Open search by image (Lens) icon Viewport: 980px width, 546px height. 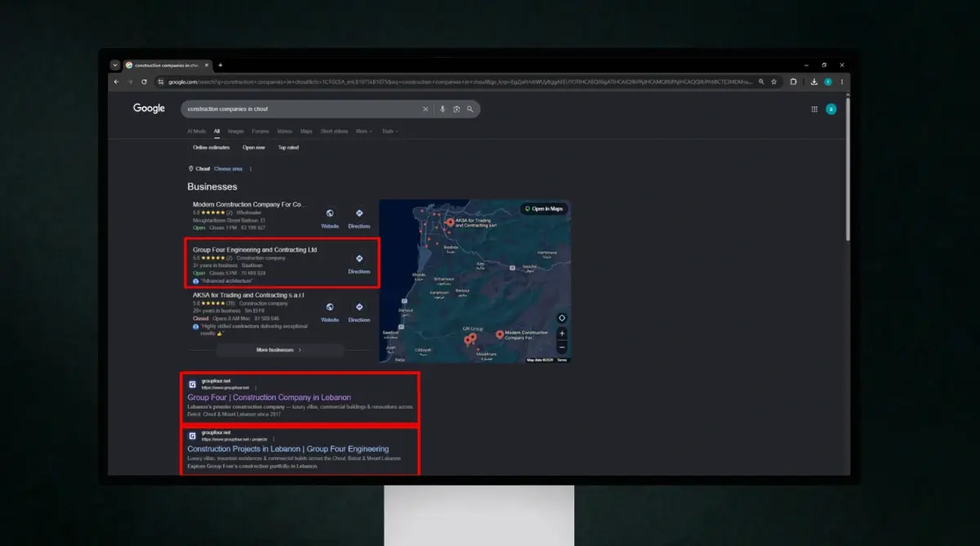coord(457,109)
